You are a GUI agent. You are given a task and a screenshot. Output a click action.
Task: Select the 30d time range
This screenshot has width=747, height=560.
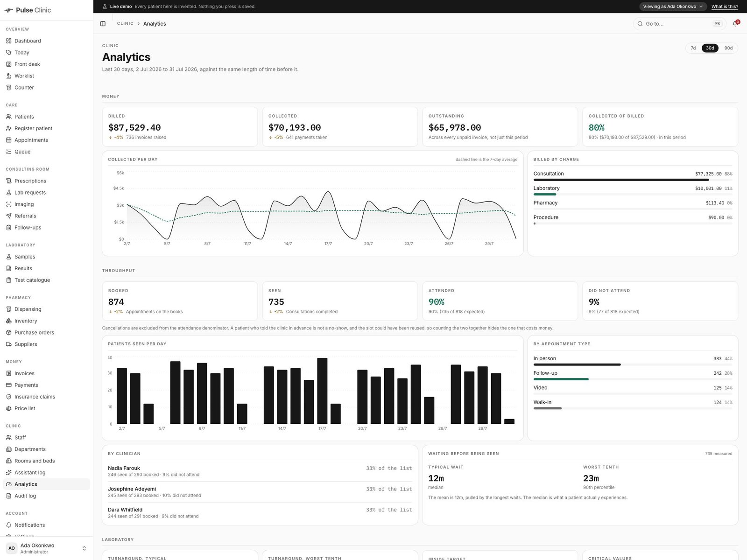point(710,48)
